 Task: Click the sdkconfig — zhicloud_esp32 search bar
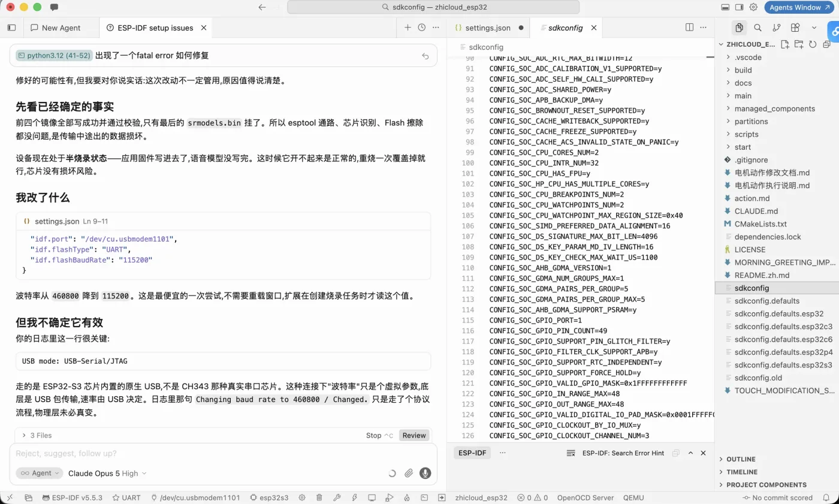(433, 7)
